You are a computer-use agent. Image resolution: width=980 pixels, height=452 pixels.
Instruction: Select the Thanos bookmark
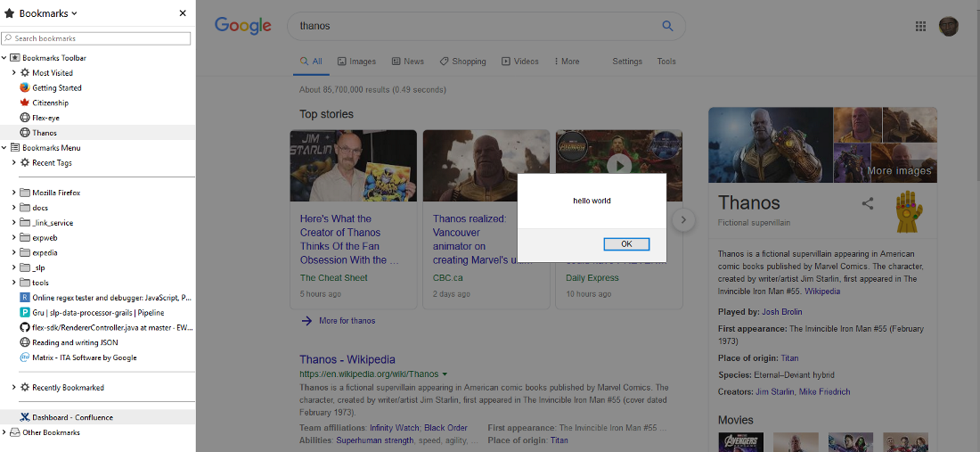45,133
